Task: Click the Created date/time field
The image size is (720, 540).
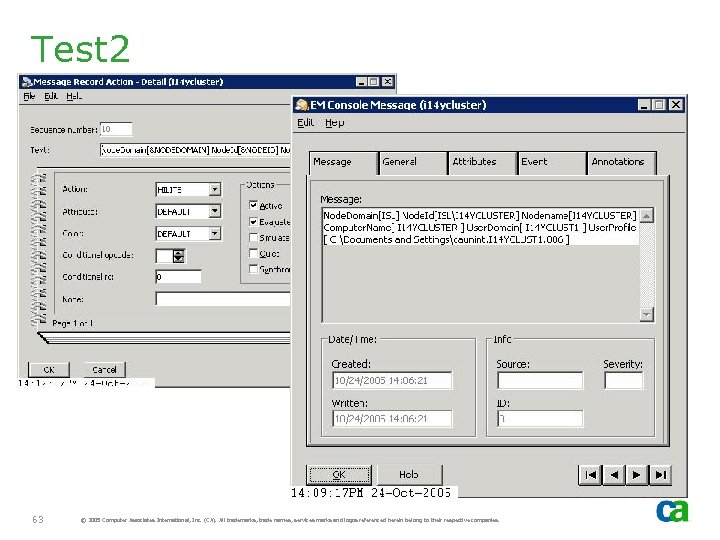Action: (392, 380)
